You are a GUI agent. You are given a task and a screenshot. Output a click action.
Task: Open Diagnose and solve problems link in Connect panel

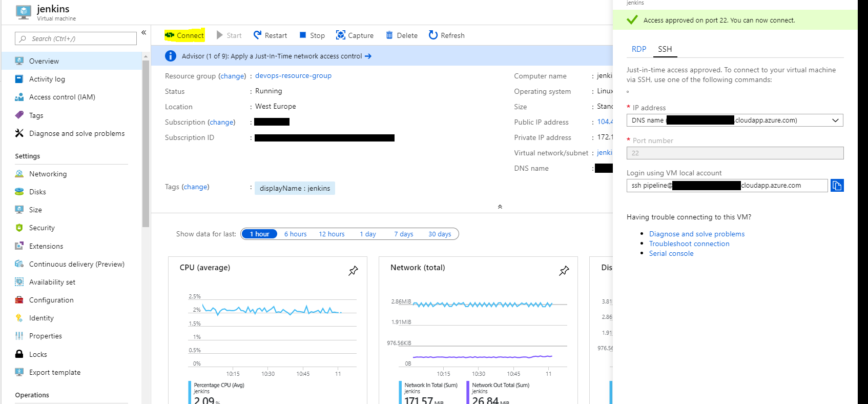pos(697,234)
